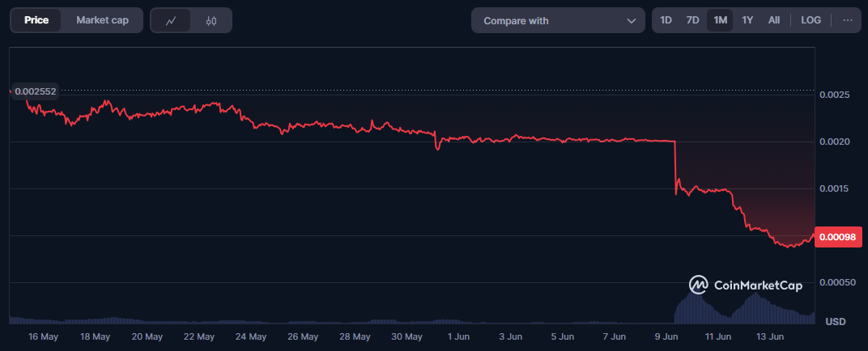This screenshot has width=868, height=351.
Task: Toggle the LOG scale button
Action: tap(811, 20)
